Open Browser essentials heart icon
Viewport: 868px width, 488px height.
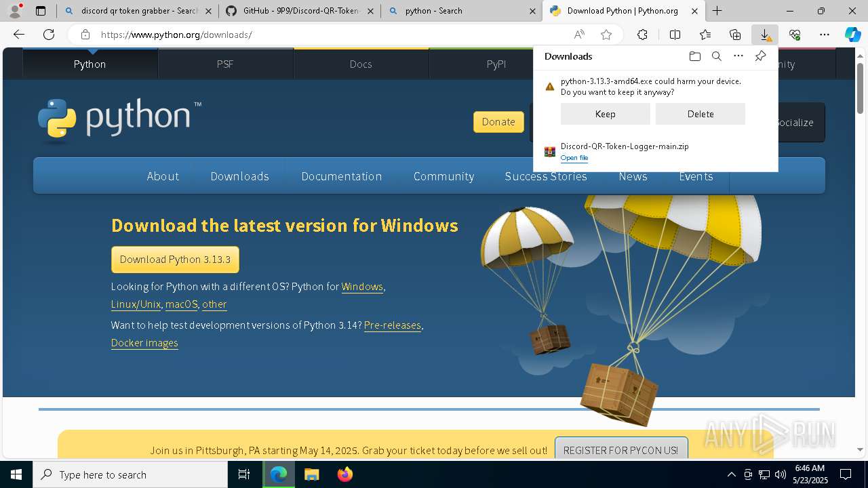click(x=795, y=35)
